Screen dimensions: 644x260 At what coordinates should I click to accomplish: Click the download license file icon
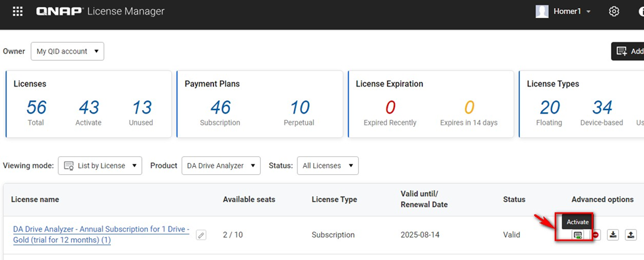pos(613,235)
